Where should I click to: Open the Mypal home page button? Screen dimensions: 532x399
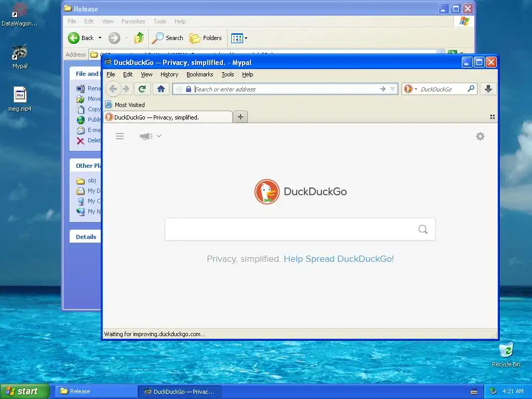click(x=161, y=89)
